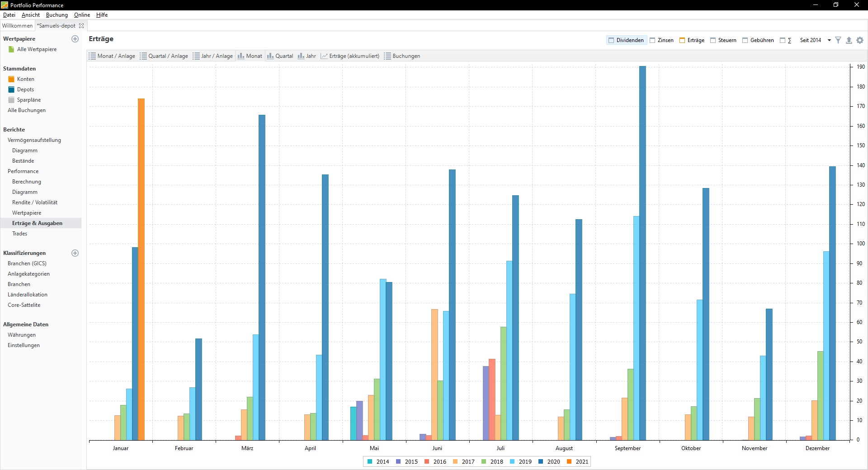Image resolution: width=868 pixels, height=470 pixels.
Task: Switch to Quartal / Anlage view
Action: click(164, 56)
